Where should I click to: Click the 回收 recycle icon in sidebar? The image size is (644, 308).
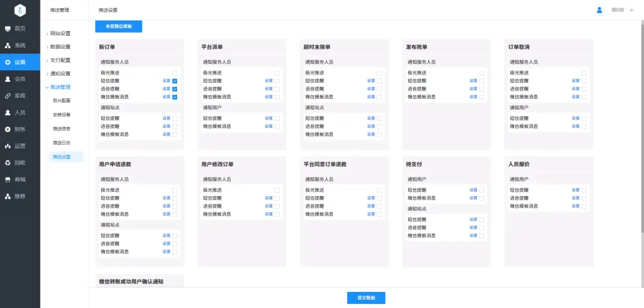coord(8,163)
